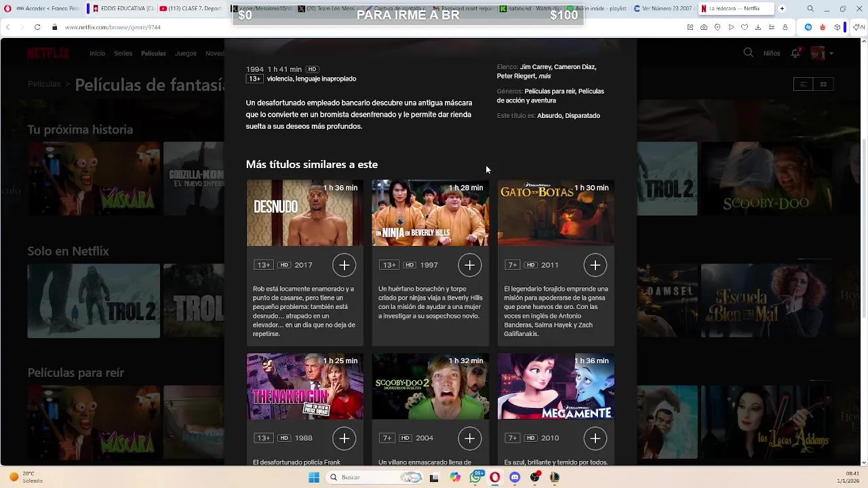Open Gato con Botas thumbnail
The height and width of the screenshot is (488, 868).
(x=555, y=213)
